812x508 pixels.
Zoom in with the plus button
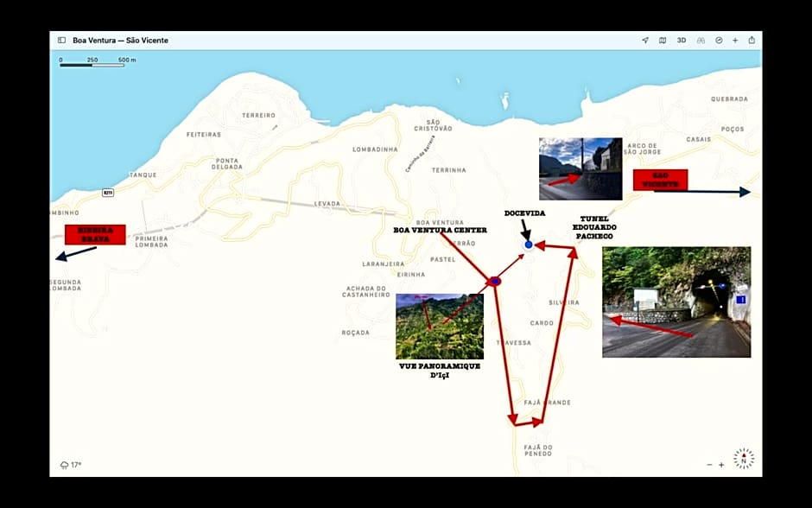[x=722, y=465]
